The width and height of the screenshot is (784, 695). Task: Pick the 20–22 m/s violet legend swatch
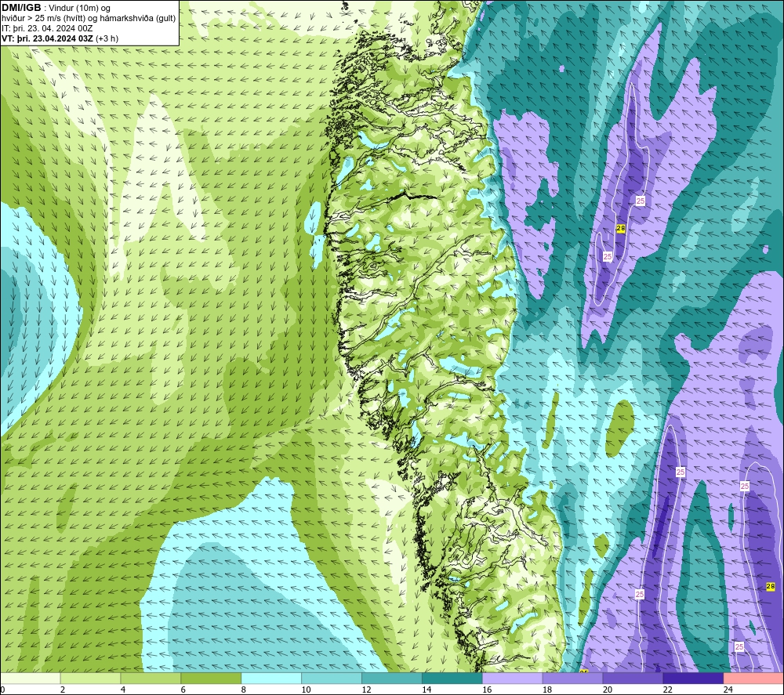(x=633, y=679)
